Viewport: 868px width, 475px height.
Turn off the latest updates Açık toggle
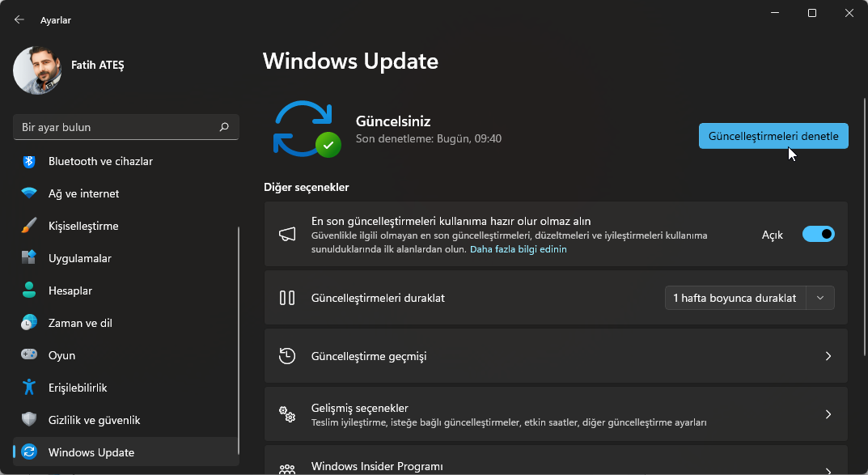[x=818, y=235]
